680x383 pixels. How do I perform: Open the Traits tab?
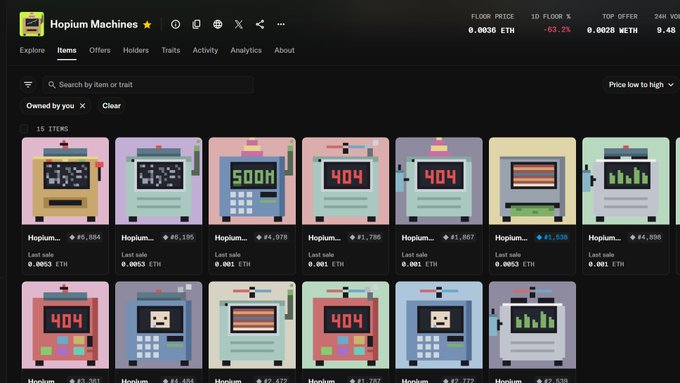tap(171, 50)
